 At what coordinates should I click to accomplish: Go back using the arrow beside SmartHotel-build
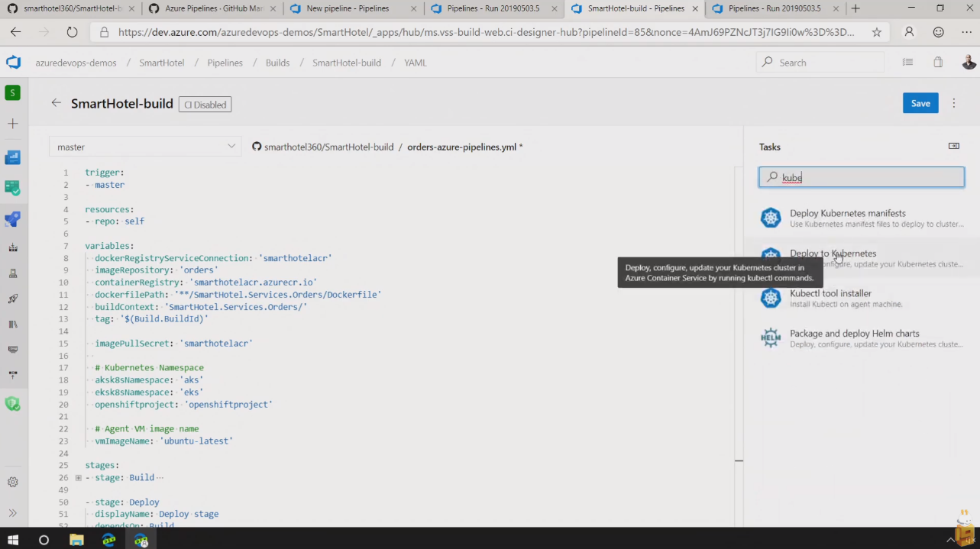click(56, 103)
